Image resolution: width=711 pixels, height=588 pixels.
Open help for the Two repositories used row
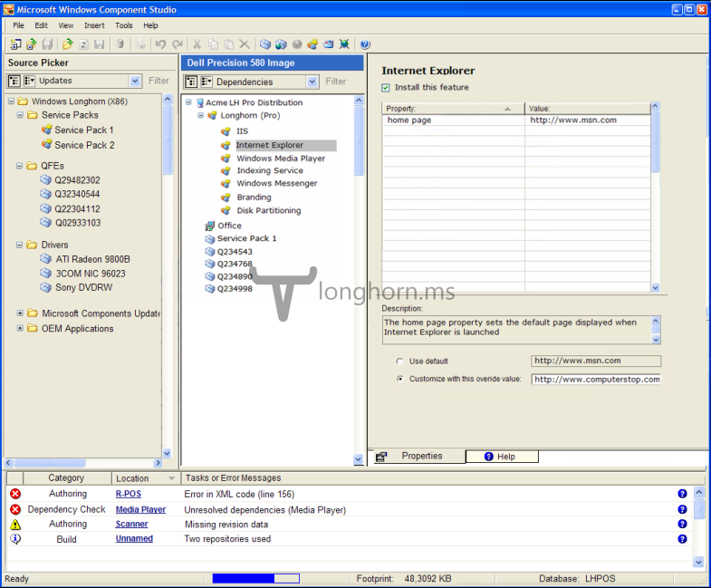tap(682, 539)
